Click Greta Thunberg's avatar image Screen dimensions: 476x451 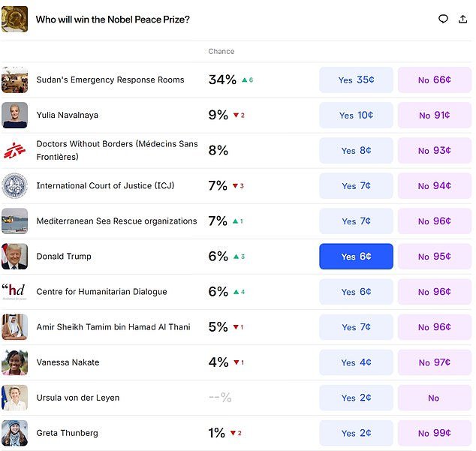(15, 433)
